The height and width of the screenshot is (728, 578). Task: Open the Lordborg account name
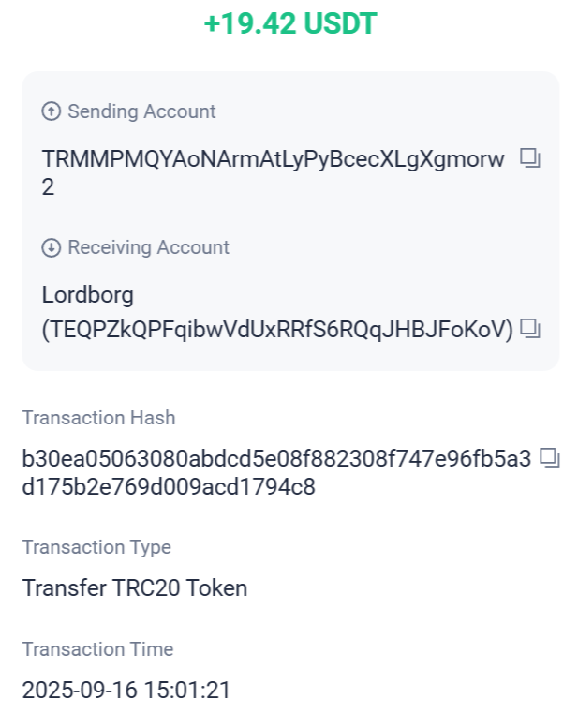pyautogui.click(x=88, y=295)
